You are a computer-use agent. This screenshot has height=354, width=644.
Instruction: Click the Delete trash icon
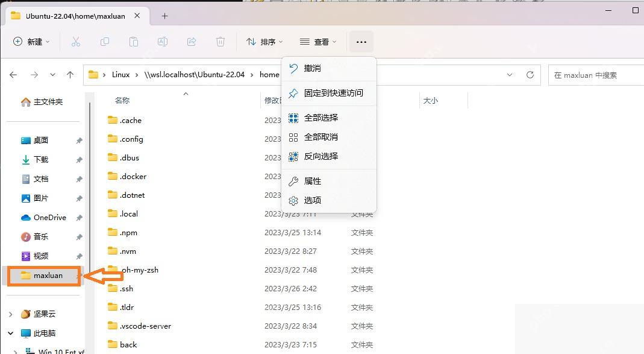(220, 42)
